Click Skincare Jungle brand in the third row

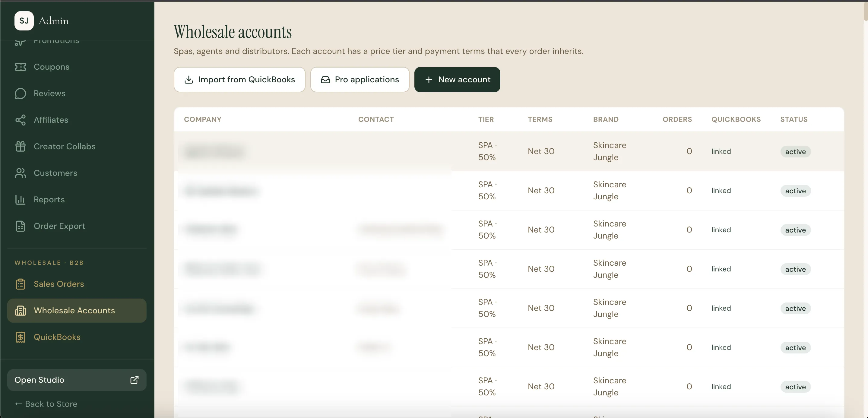pos(610,230)
